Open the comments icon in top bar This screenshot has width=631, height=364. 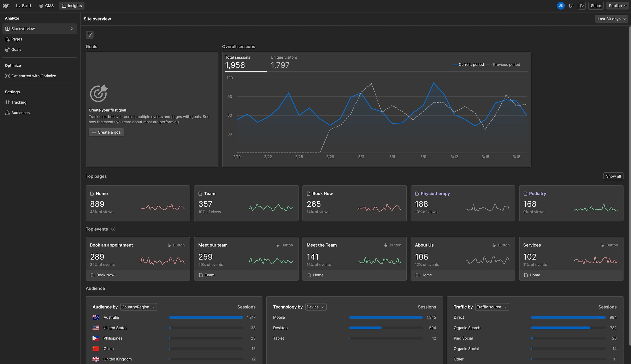pyautogui.click(x=571, y=6)
